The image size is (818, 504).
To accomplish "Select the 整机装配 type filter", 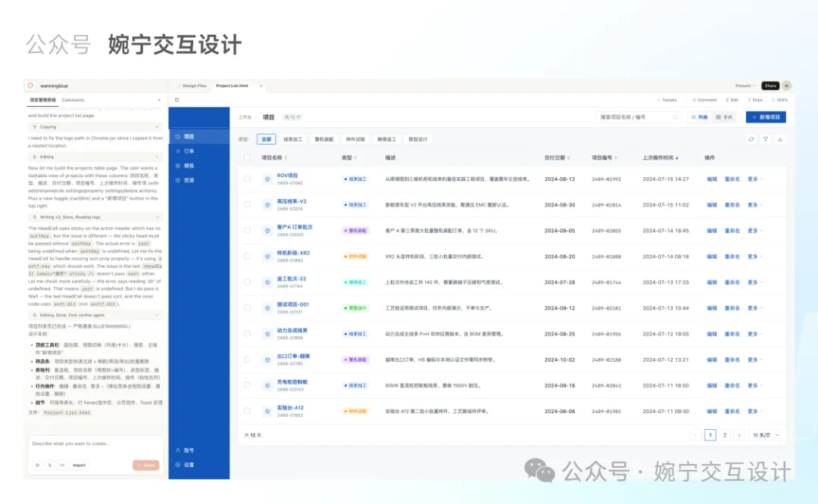I will pos(324,139).
